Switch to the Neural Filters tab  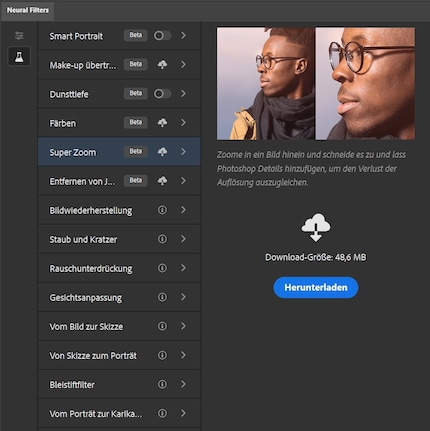(28, 10)
